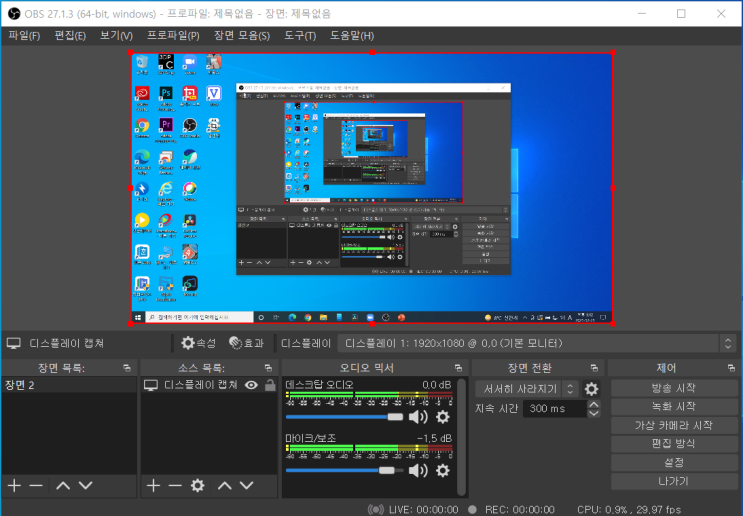The image size is (743, 516).
Task: Click the 오디오 믹서 vertical scrollbar
Action: tap(462, 436)
